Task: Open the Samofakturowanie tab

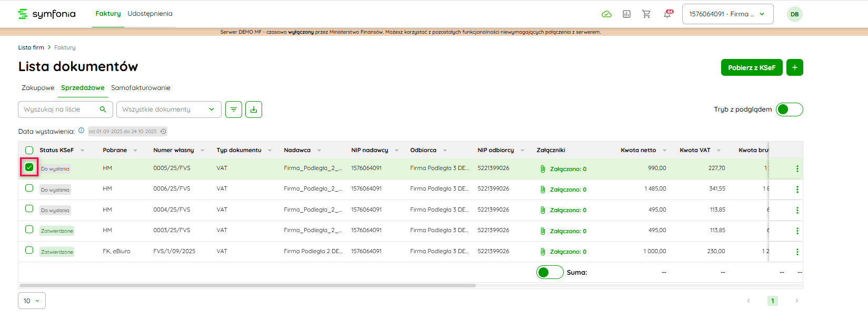Action: coord(141,88)
